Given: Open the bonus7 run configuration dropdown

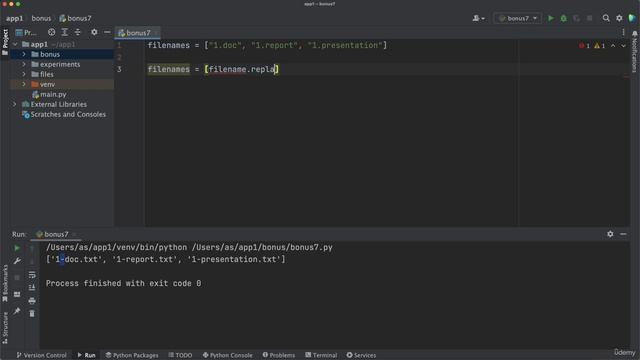Looking at the screenshot, I should (518, 18).
